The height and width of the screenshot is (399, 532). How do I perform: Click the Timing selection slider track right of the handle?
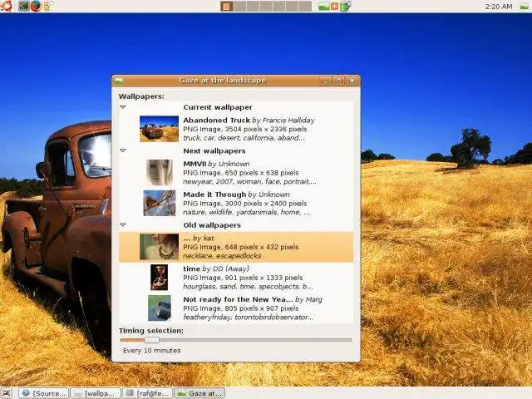pos(255,340)
